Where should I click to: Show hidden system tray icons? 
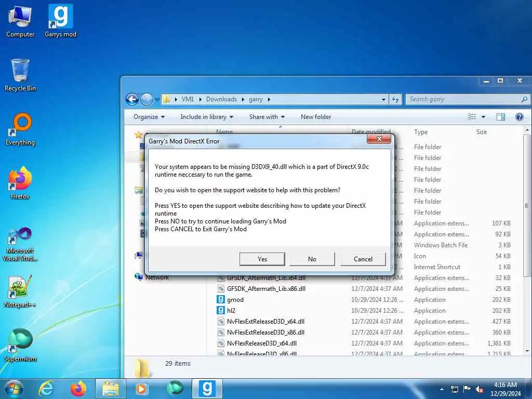point(442,389)
